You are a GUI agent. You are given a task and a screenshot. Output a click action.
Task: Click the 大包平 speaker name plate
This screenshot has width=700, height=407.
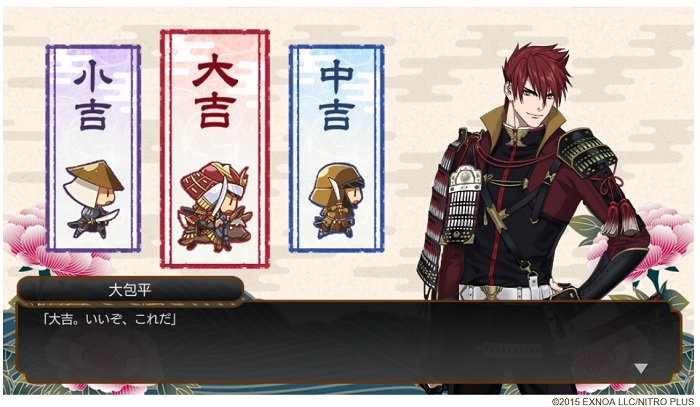[x=130, y=291]
